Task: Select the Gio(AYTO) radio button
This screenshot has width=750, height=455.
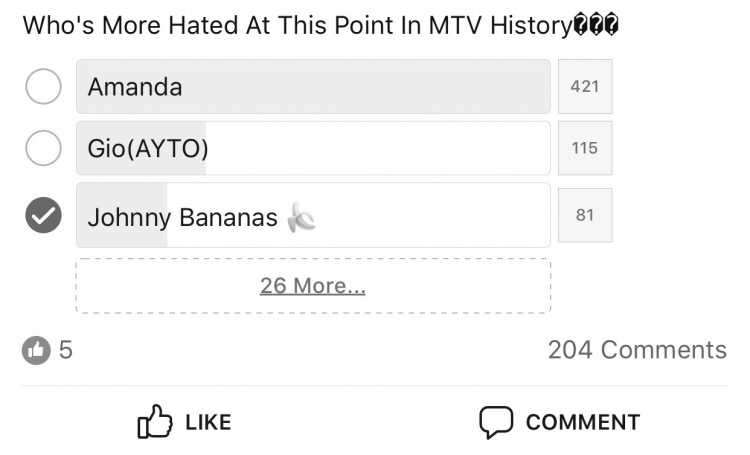Action: (43, 148)
